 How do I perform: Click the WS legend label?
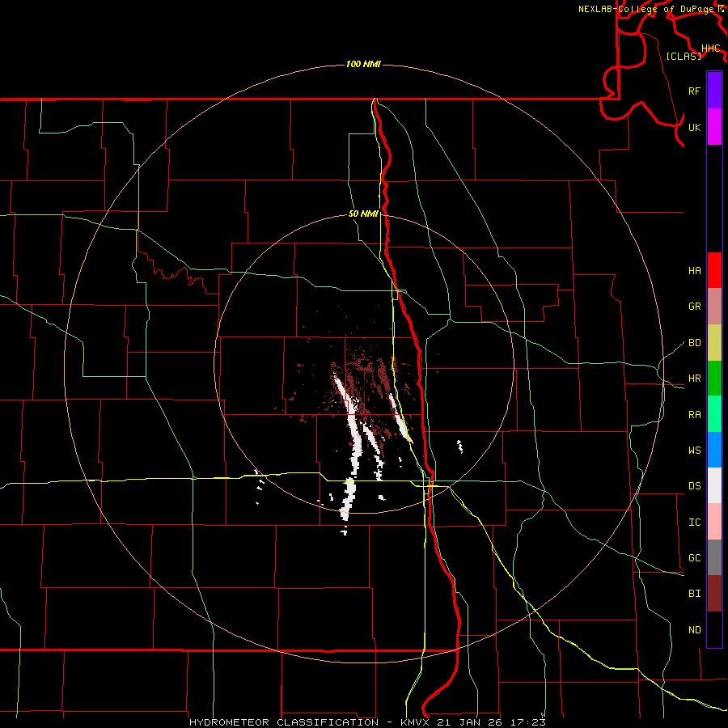click(x=694, y=451)
